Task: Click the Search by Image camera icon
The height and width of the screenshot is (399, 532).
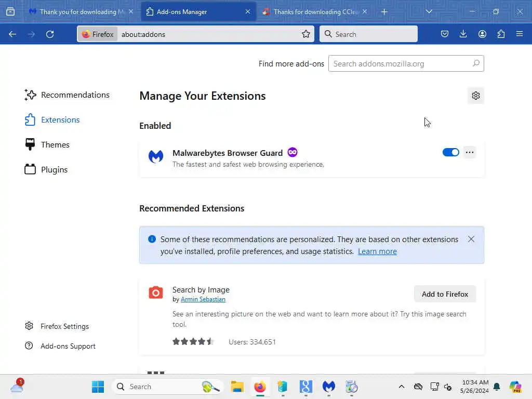Action: (156, 292)
